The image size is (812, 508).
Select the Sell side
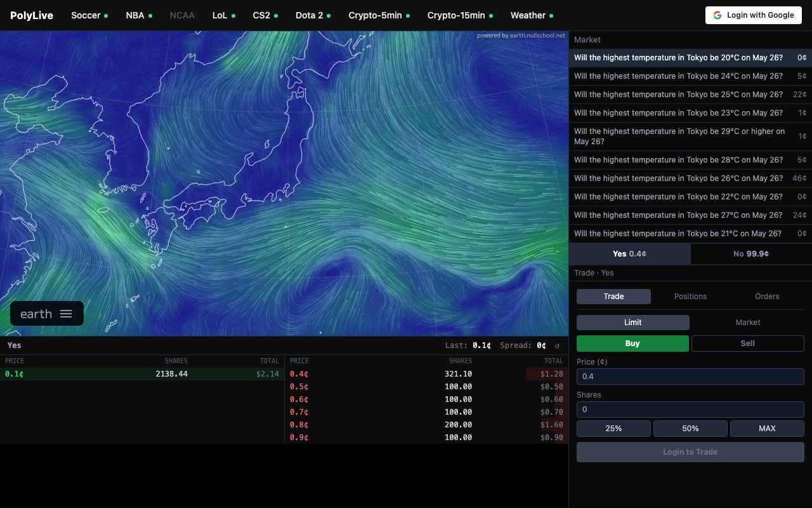[748, 344]
